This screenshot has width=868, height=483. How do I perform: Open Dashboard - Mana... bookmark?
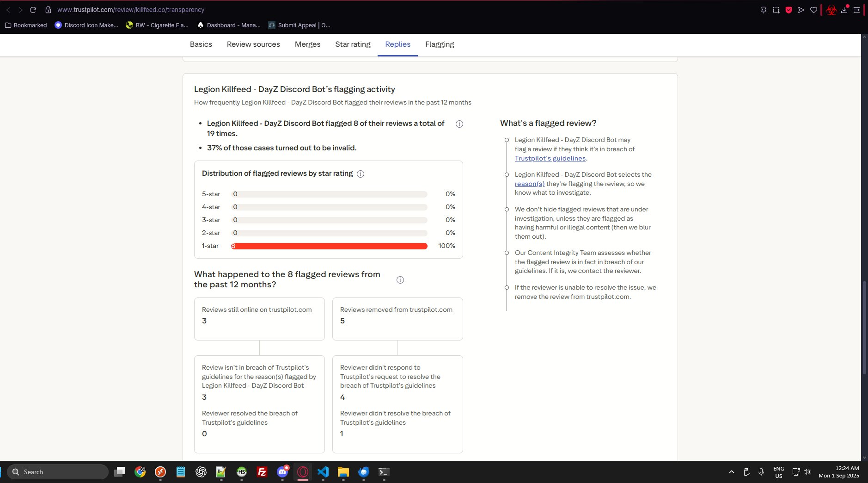(229, 25)
